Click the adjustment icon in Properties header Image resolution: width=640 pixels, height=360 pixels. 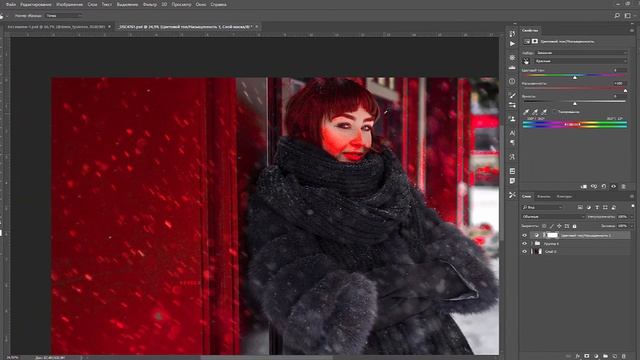click(x=527, y=41)
